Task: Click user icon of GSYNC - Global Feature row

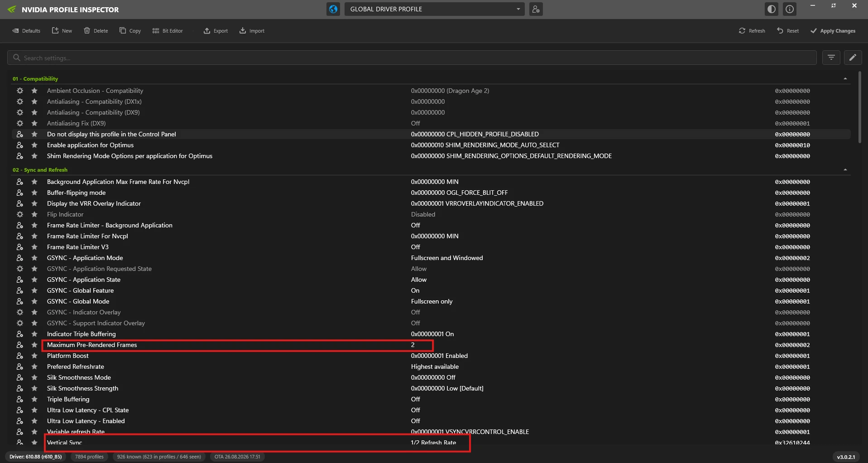Action: pos(20,290)
